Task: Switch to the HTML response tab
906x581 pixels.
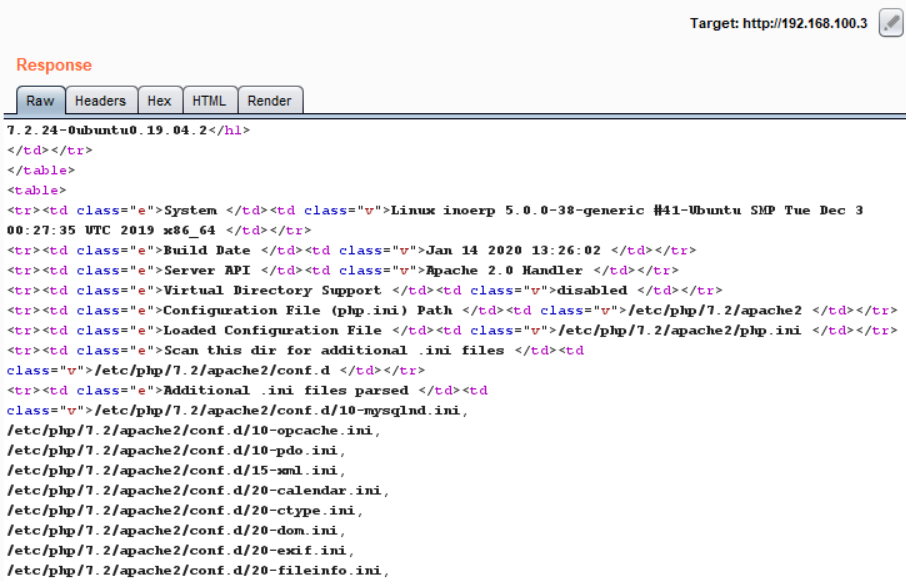Action: 209,100
